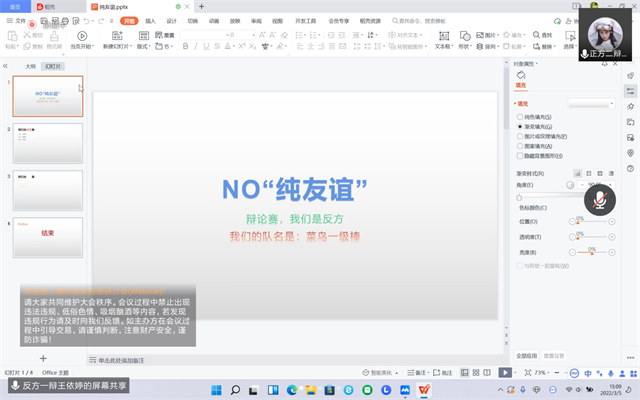The width and height of the screenshot is (640, 400).
Task: Click the Clear Formatting eraser icon
Action: pos(284,35)
